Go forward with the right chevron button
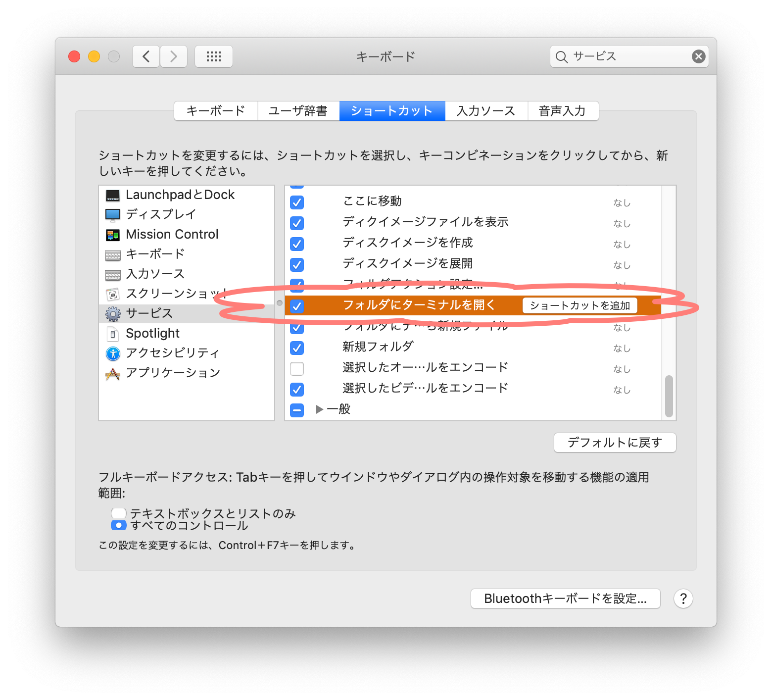This screenshot has height=700, width=772. (x=174, y=56)
